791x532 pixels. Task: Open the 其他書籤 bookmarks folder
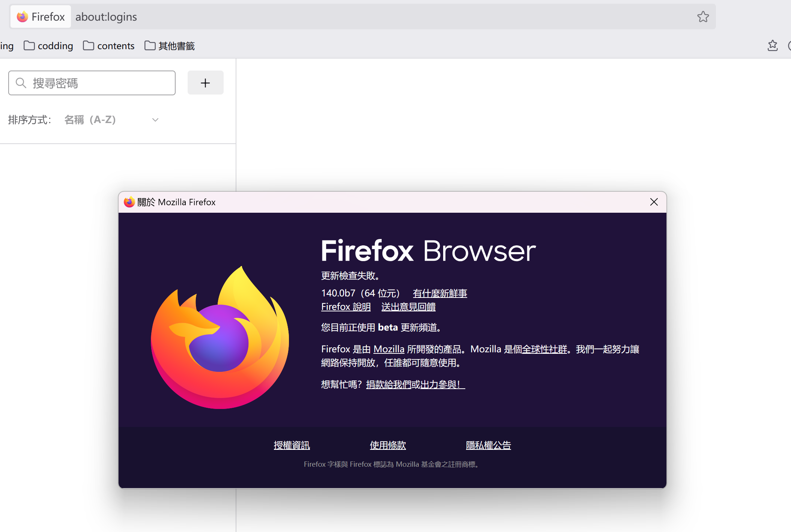170,46
